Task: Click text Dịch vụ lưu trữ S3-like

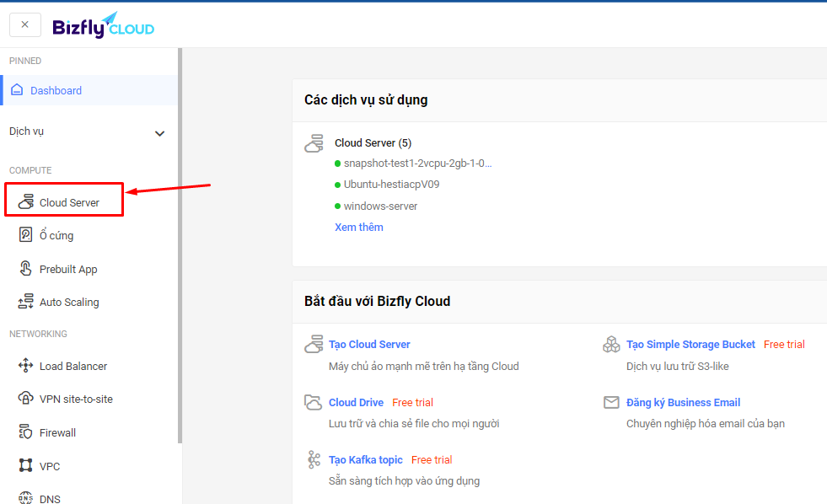Action: tap(677, 367)
